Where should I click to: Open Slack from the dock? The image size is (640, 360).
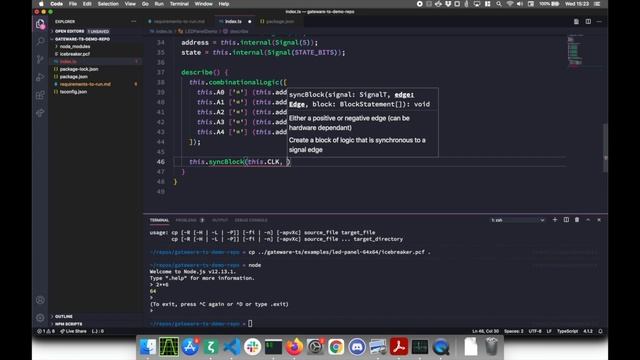pos(252,347)
